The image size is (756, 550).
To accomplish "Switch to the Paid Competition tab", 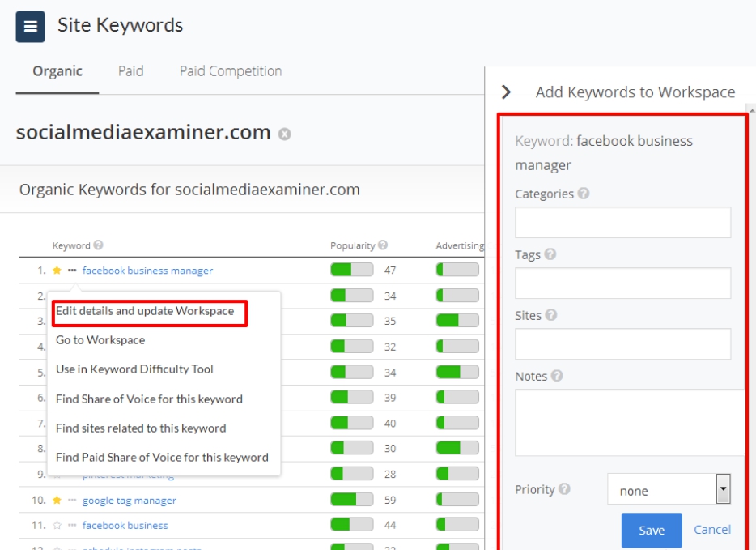I will click(231, 71).
